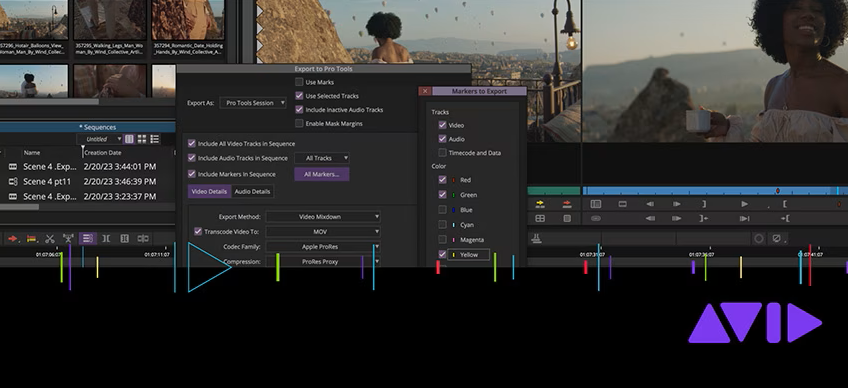Viewport: 848px width, 388px height.
Task: Open the Export As Pro Tools Session dropdown
Action: [253, 103]
